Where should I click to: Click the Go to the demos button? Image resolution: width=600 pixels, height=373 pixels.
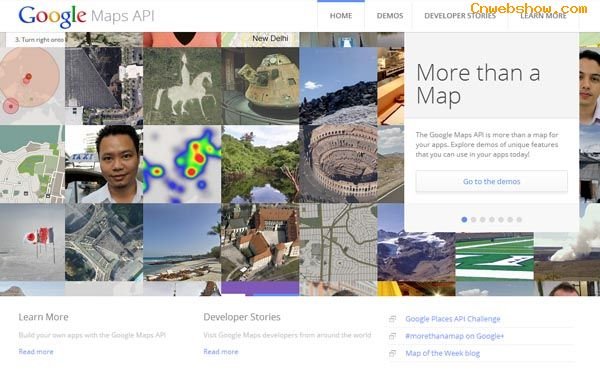point(492,181)
